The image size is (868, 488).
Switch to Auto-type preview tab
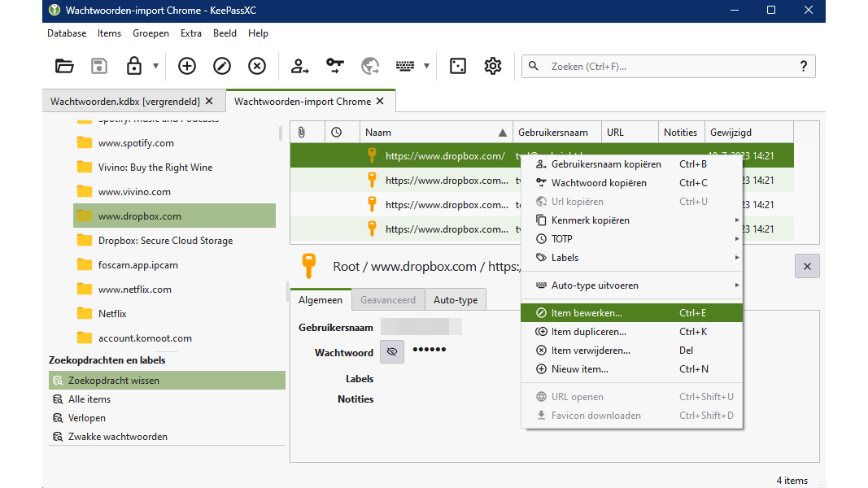tap(456, 300)
